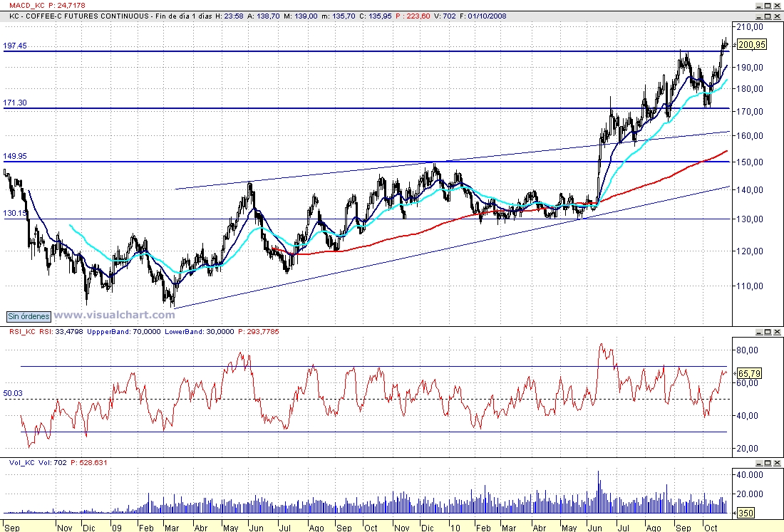The height and width of the screenshot is (532, 784).
Task: Close the MACD_KC panel
Action: click(x=777, y=6)
